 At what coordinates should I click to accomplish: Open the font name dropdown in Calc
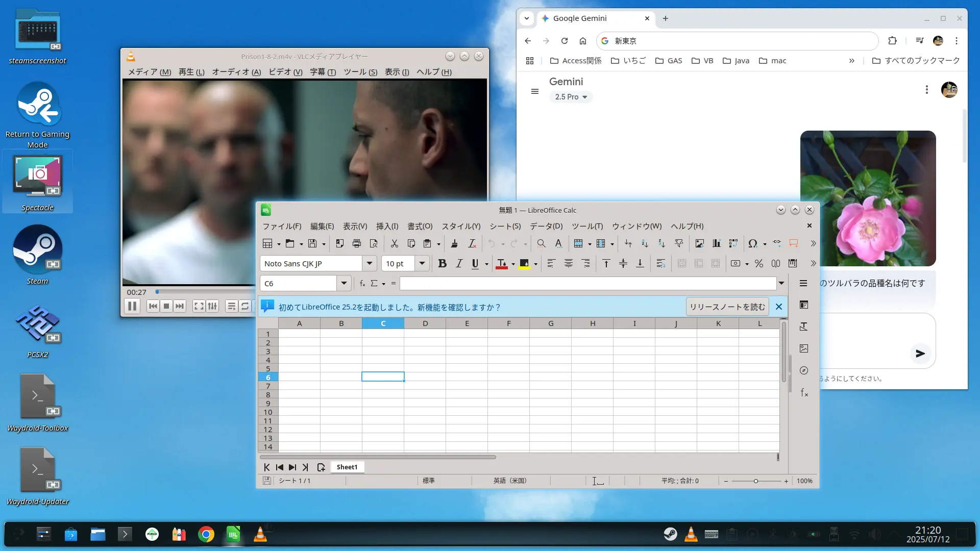pyautogui.click(x=370, y=263)
